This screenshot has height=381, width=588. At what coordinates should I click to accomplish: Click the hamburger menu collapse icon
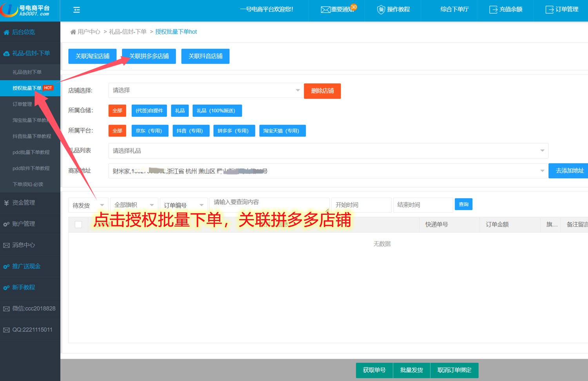pyautogui.click(x=76, y=10)
